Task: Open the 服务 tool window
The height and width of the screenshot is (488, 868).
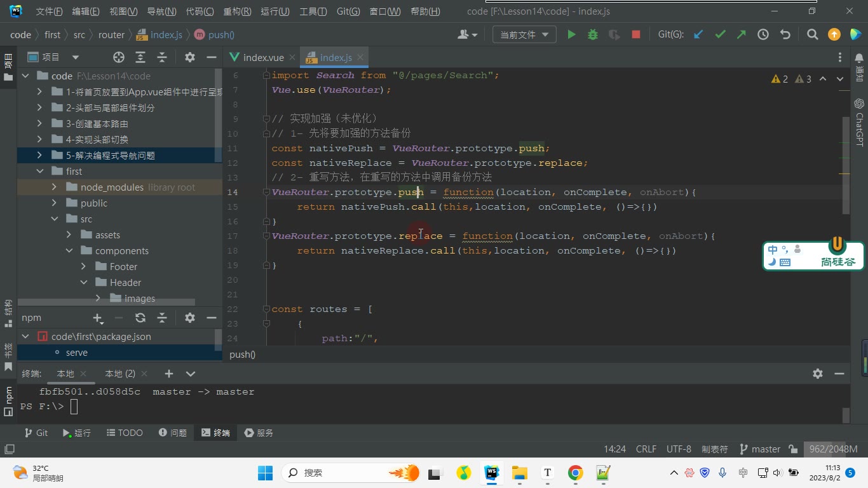Action: pos(259,433)
